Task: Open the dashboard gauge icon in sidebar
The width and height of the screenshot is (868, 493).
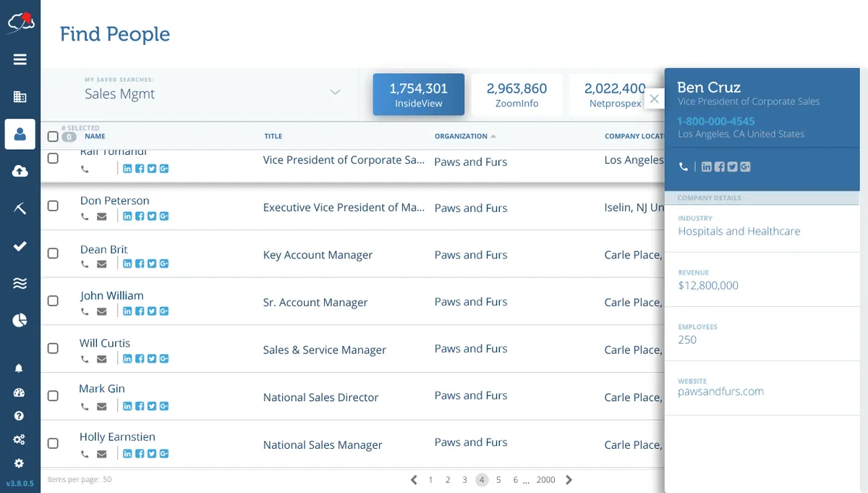Action: click(x=19, y=392)
